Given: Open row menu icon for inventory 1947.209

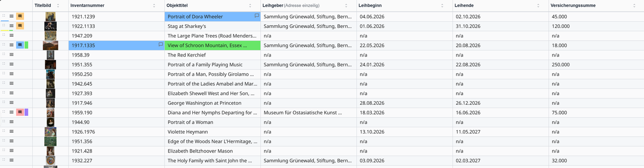Looking at the screenshot, I should click(x=11, y=35).
